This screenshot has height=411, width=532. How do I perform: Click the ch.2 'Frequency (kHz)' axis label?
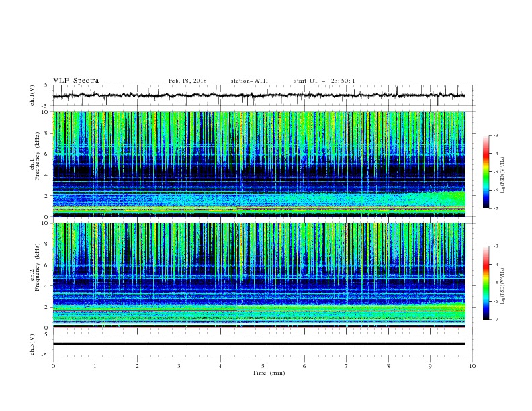[38, 267]
